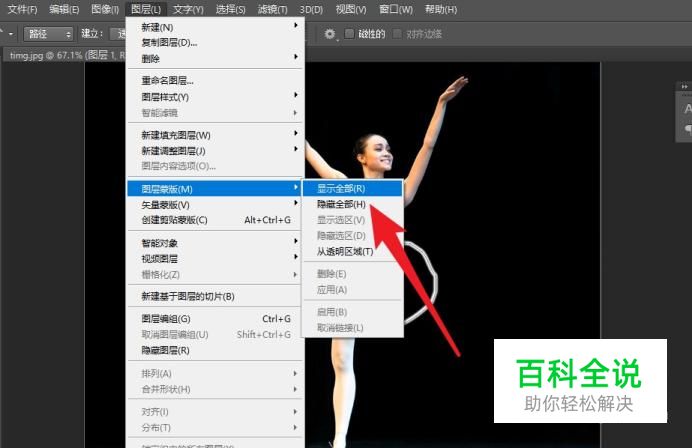Viewport: 692px width, 448px height.
Task: Open the 滤镜(T) menu
Action: click(x=272, y=9)
